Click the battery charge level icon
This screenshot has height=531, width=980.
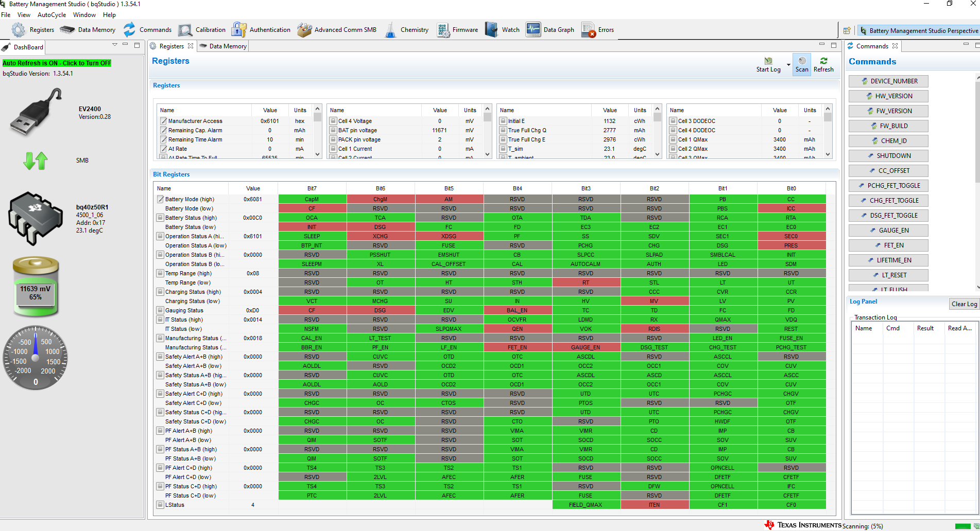(x=36, y=287)
